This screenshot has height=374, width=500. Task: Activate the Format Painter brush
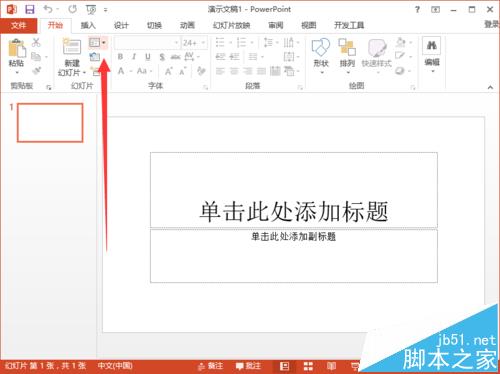(x=36, y=71)
